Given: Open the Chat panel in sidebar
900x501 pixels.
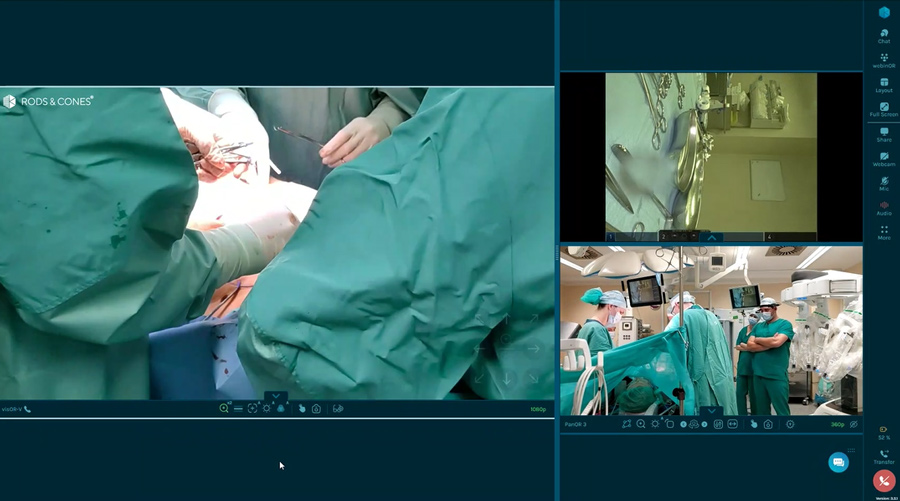Looking at the screenshot, I should point(884,35).
